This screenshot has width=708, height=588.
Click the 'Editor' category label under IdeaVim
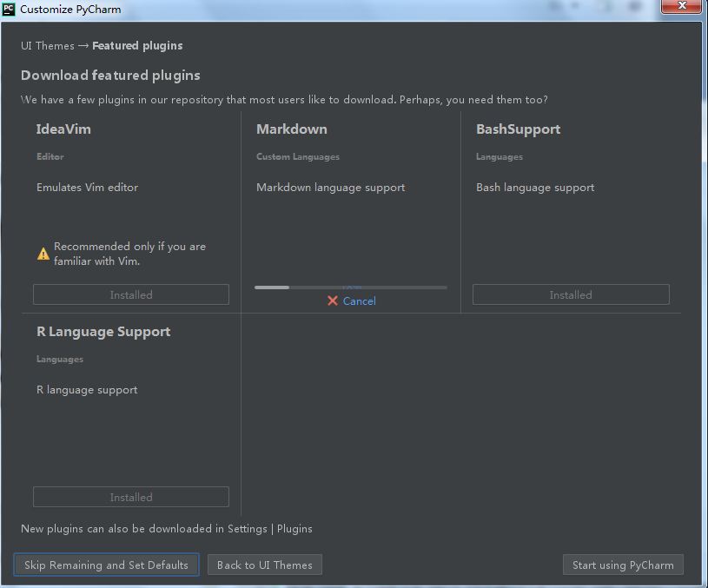pos(50,156)
